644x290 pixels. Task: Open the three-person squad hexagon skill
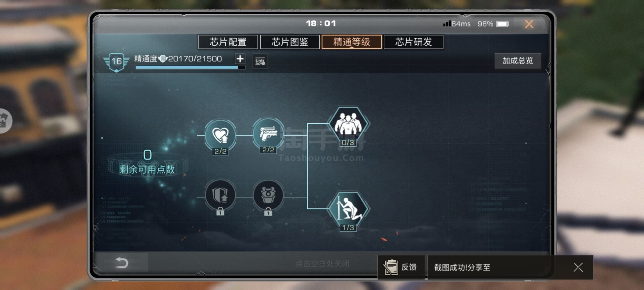348,124
